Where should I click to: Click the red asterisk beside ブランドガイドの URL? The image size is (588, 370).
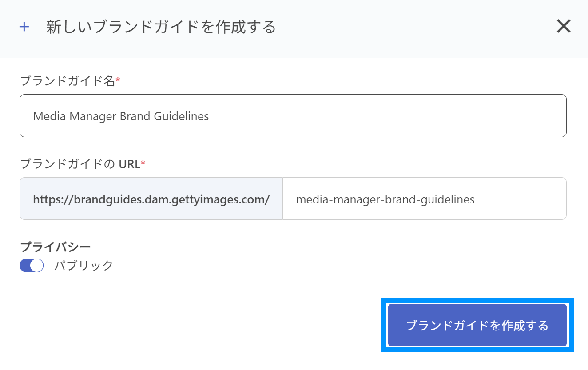tap(143, 164)
